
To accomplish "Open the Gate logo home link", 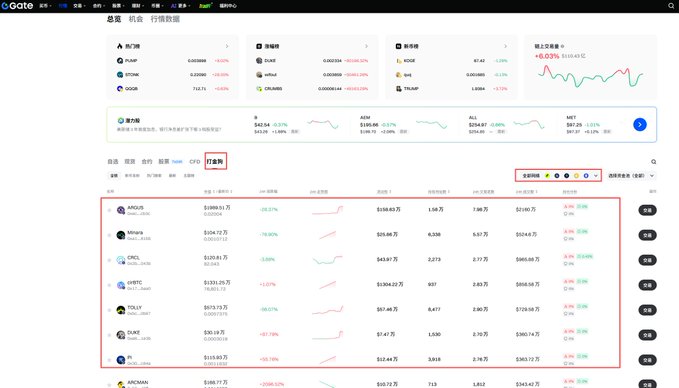I will pyautogui.click(x=17, y=6).
